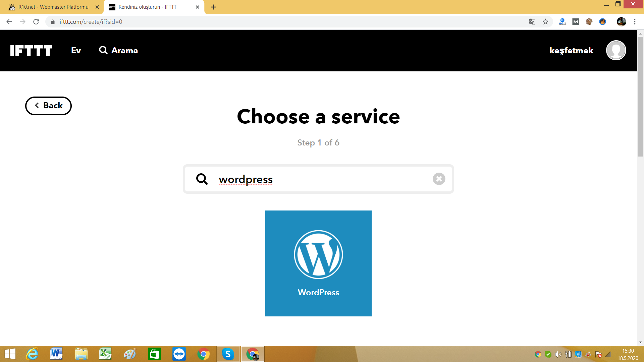Clear the wordpress search text
This screenshot has width=644, height=362.
[x=439, y=179]
